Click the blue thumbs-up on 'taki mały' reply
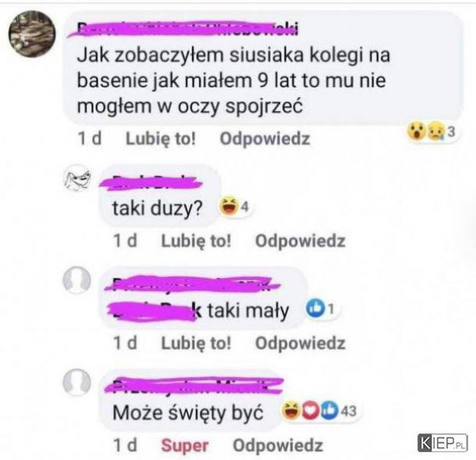 (314, 309)
